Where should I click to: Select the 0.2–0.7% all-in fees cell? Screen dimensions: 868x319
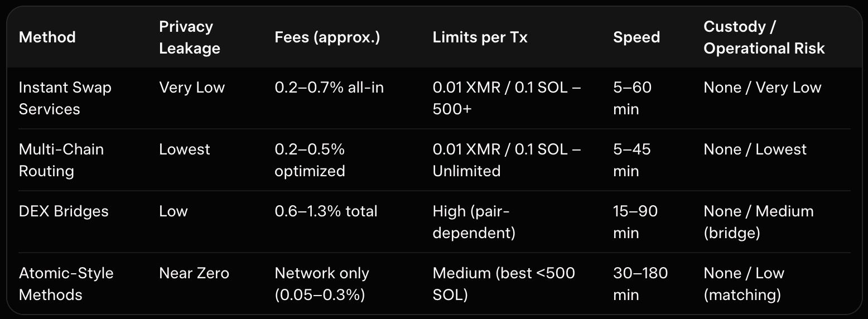point(329,88)
